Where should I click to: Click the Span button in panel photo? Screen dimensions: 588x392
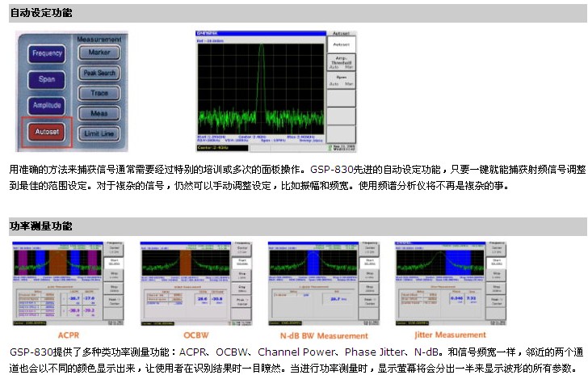pos(47,79)
